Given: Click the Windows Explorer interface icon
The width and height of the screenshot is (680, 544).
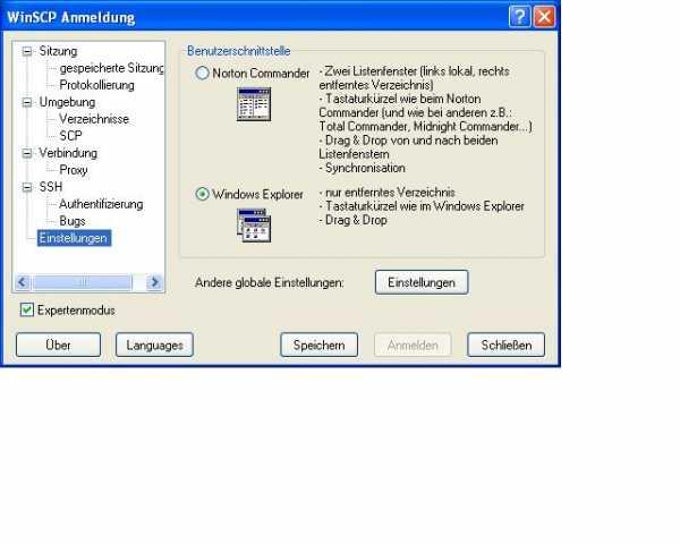Looking at the screenshot, I should coord(254,226).
